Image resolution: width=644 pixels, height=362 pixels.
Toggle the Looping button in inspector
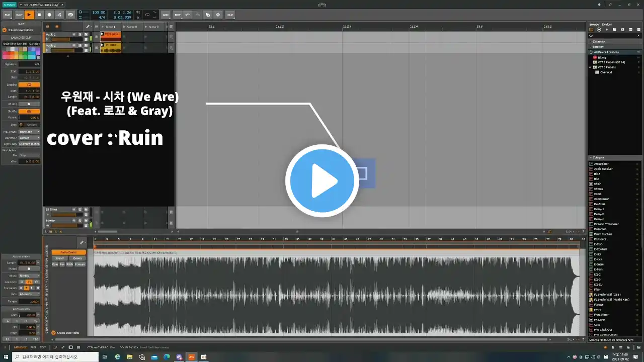tap(29, 84)
